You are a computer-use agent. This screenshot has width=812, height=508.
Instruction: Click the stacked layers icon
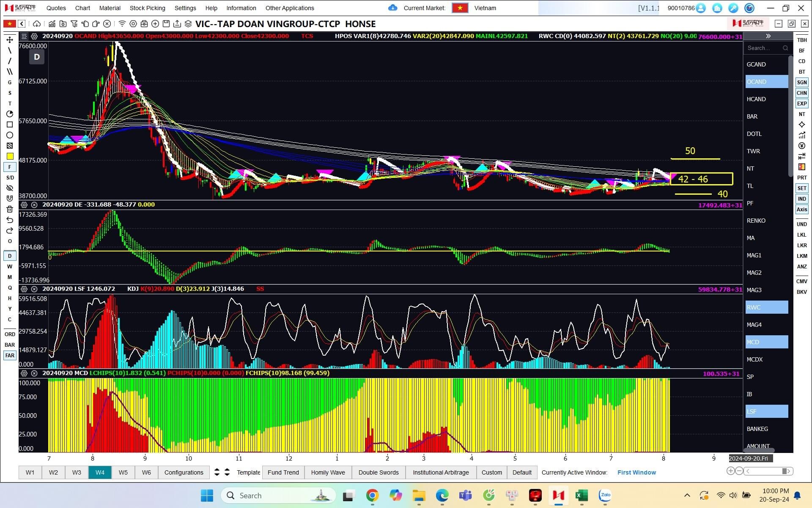pyautogui.click(x=188, y=24)
